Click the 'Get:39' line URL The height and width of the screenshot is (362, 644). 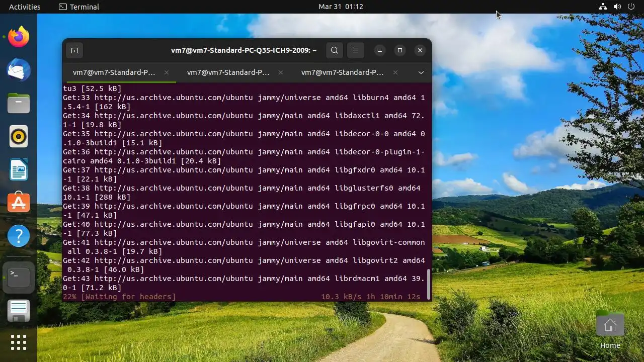click(x=174, y=206)
